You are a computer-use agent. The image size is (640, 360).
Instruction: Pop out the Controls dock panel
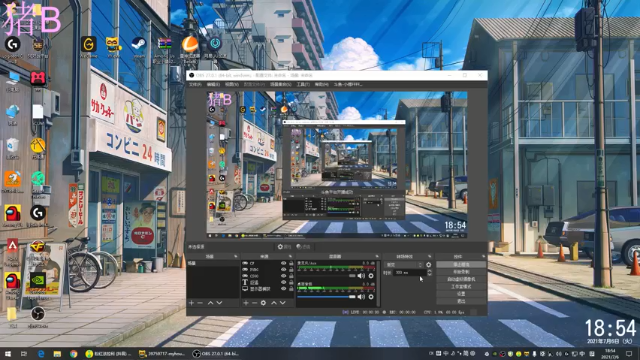pos(483,256)
